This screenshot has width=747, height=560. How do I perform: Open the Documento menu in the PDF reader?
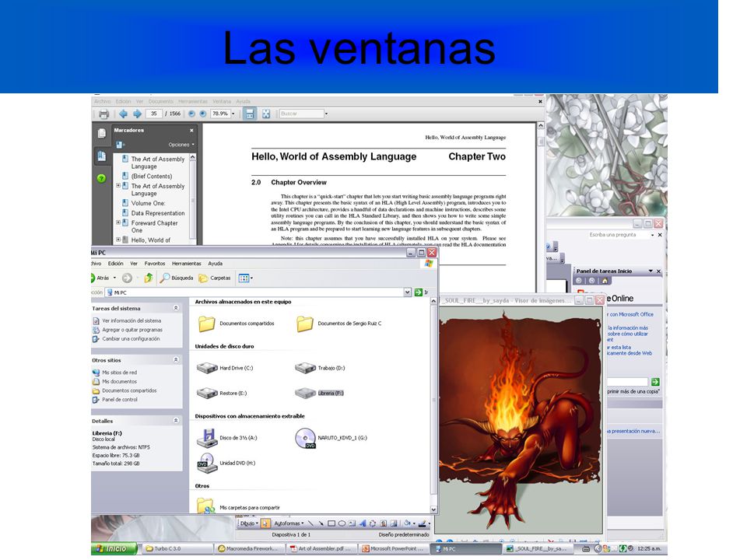[161, 101]
